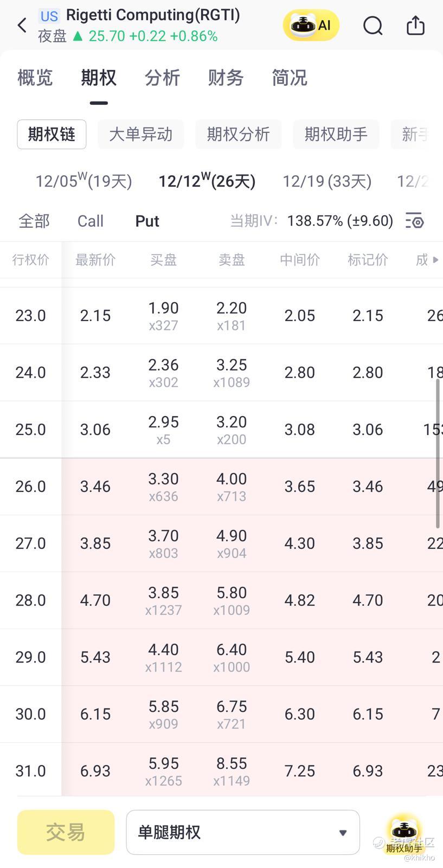
Task: Expand the 单腿期权 strategy dropdown
Action: coord(243,832)
